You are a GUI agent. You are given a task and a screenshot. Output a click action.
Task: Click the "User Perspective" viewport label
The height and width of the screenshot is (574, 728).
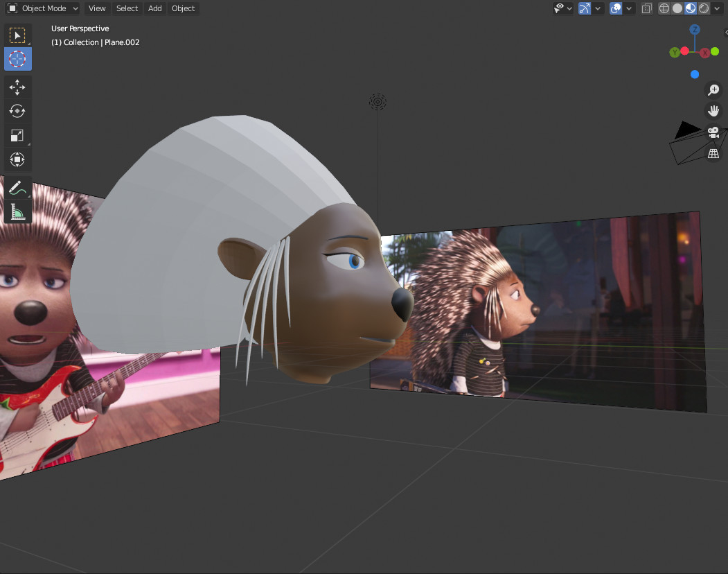click(80, 28)
